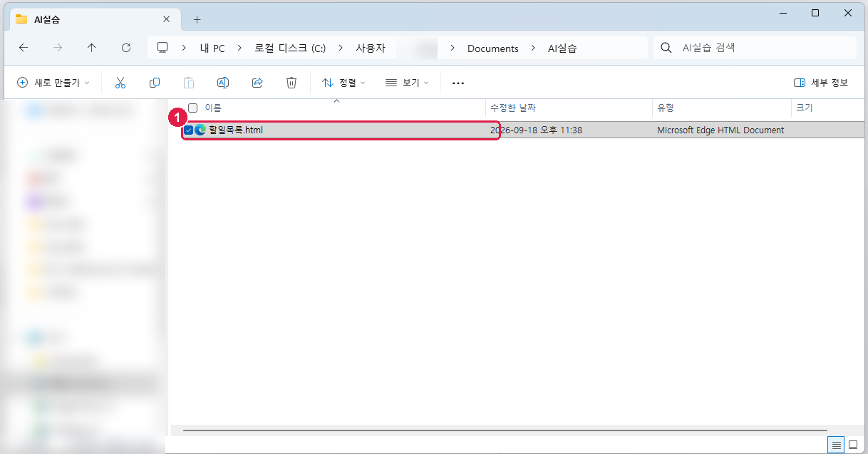Expand the chevron before 내 PC
The width and height of the screenshot is (868, 454).
(x=185, y=48)
